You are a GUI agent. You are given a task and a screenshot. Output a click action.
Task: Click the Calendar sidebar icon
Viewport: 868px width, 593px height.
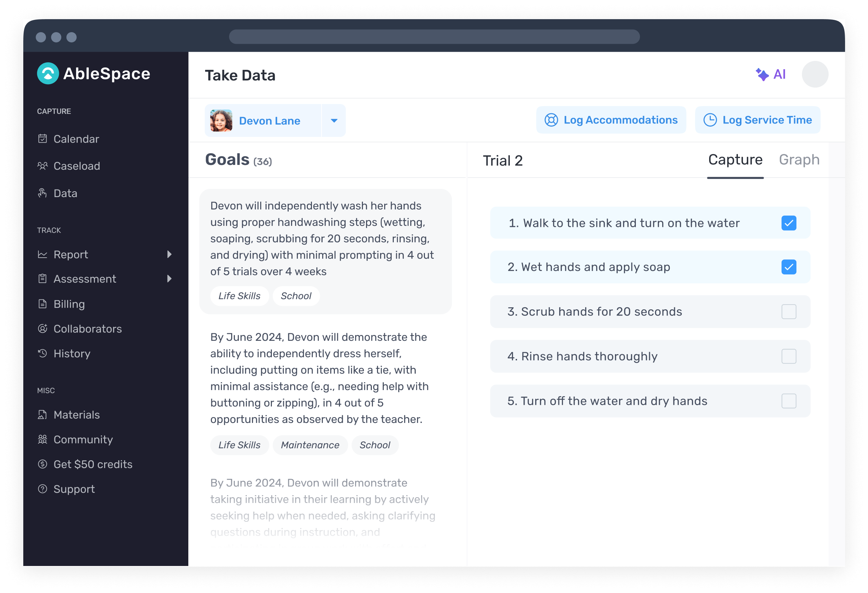coord(43,138)
